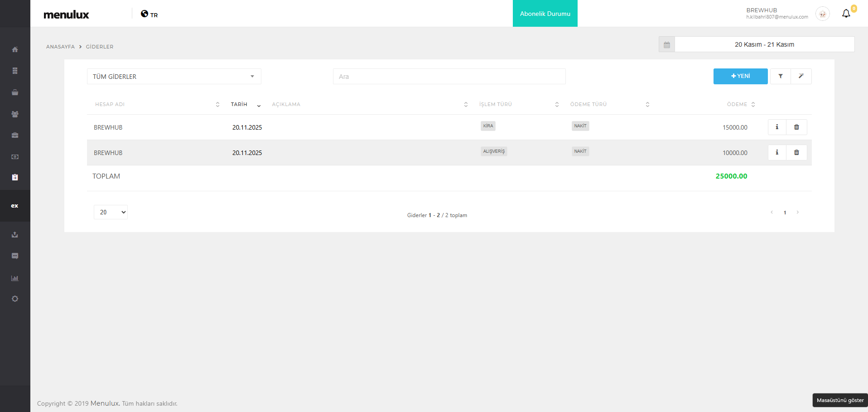Open the bar chart reports sidebar icon
The height and width of the screenshot is (412, 868).
pos(15,278)
